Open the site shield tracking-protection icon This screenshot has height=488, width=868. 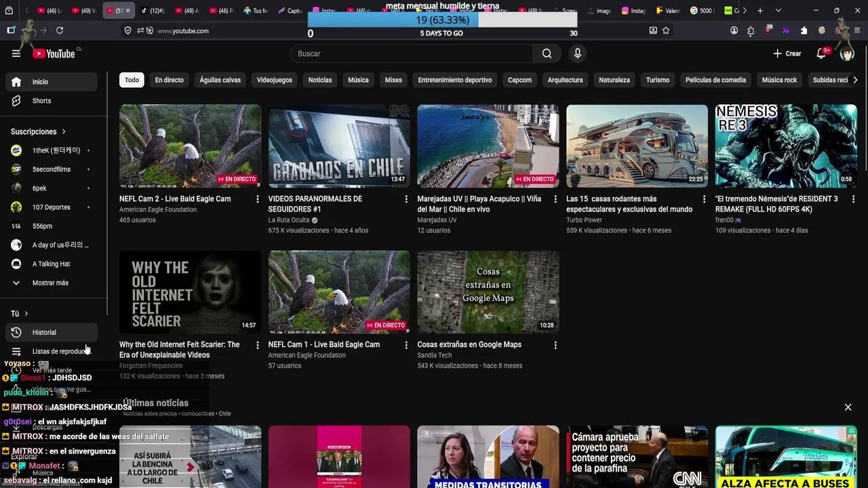tap(127, 30)
